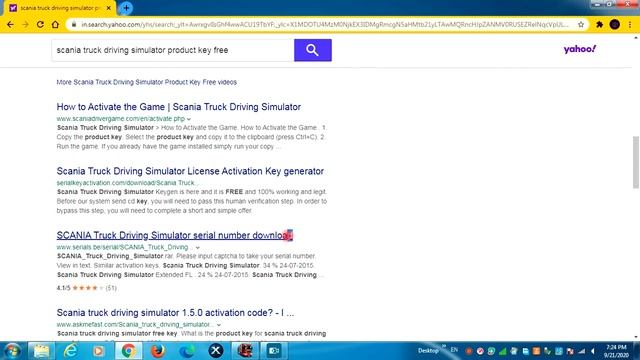Viewport: 640px width, 360px height.
Task: Click the (51) review count text
Action: [x=111, y=288]
